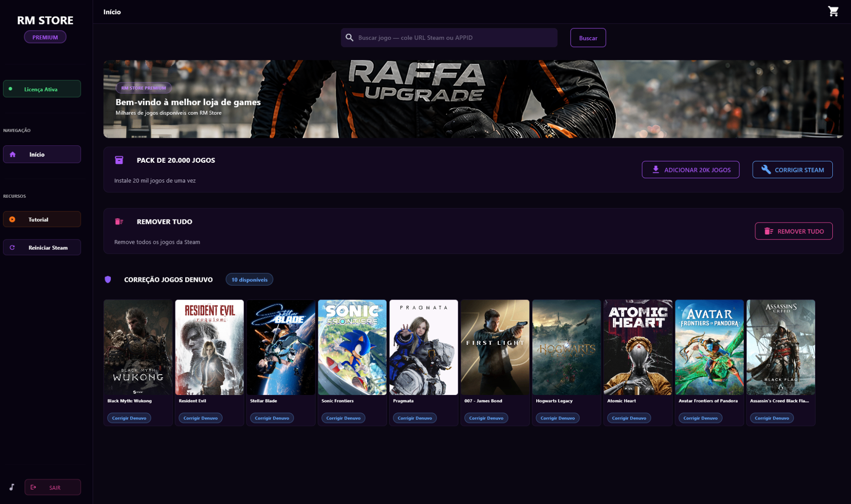
Task: Click the shield icon beside Correção Jogos Denuvo
Action: pyautogui.click(x=108, y=279)
